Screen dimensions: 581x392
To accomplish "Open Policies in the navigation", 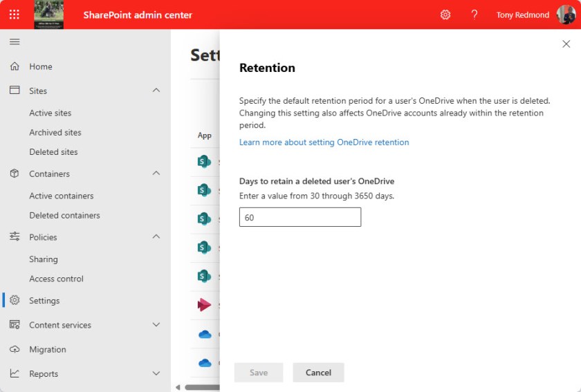I will pyautogui.click(x=43, y=238).
